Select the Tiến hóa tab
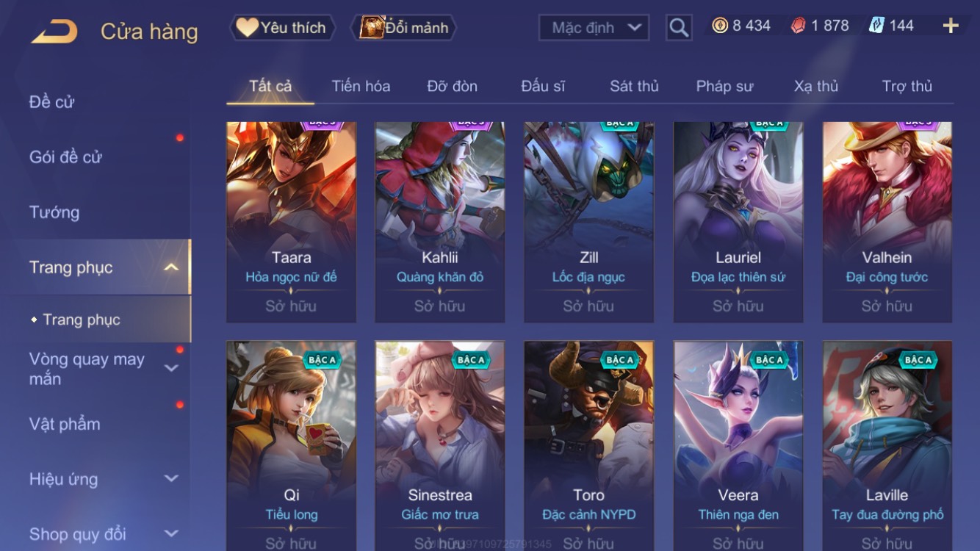The image size is (980, 551). tap(361, 86)
